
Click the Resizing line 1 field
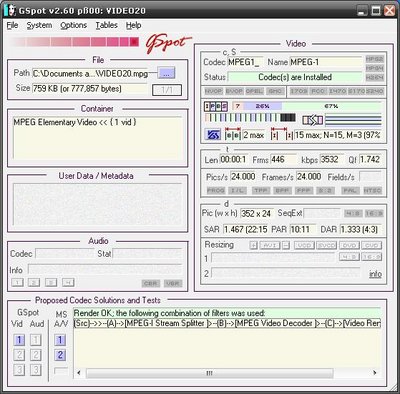click(x=272, y=258)
